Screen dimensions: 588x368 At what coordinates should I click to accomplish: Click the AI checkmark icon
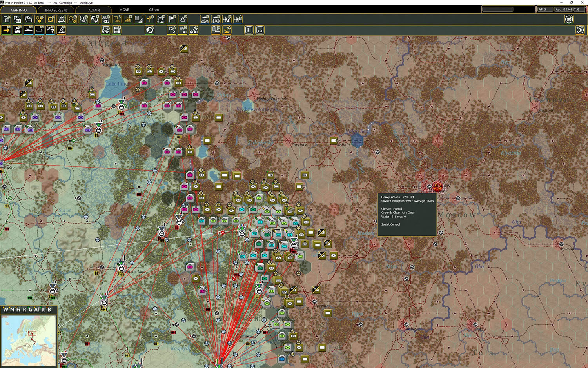(194, 30)
